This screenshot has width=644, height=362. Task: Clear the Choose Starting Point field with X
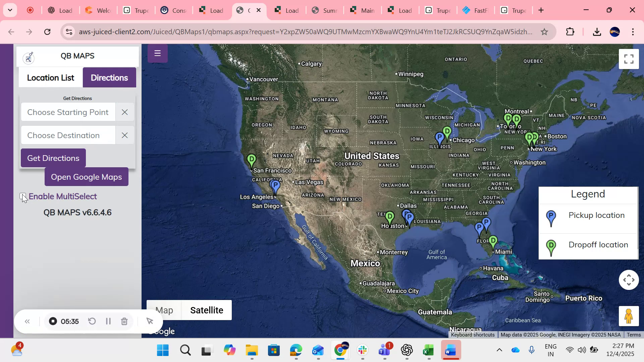click(124, 112)
